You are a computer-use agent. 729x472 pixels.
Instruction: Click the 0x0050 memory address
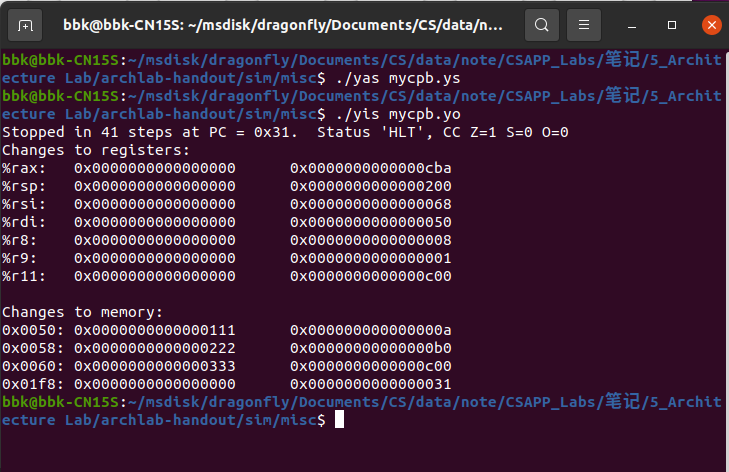[x=29, y=329]
